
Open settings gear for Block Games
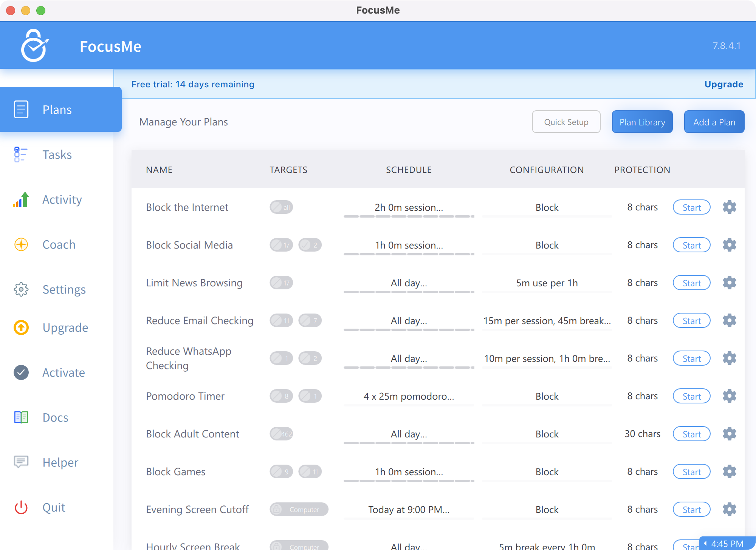click(729, 471)
